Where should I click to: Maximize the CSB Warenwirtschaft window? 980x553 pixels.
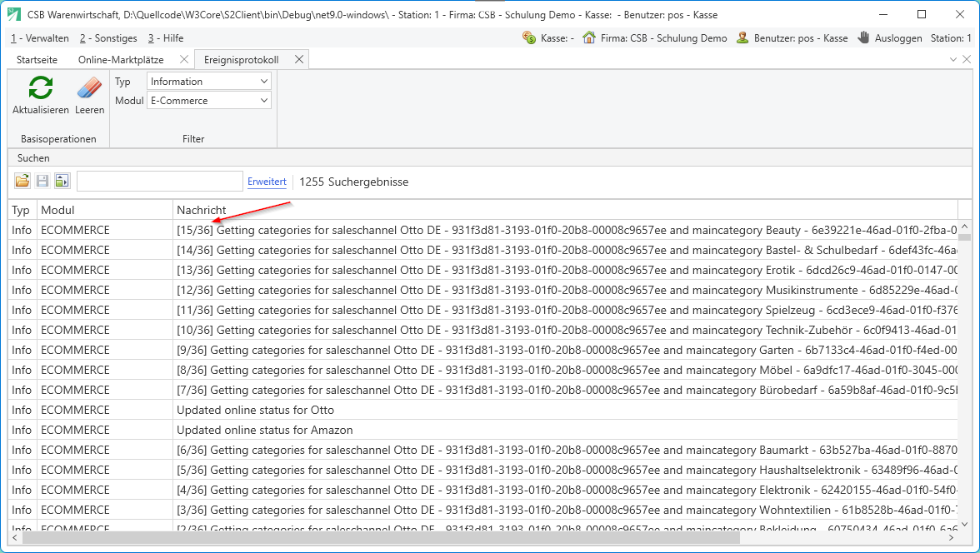[x=922, y=14]
